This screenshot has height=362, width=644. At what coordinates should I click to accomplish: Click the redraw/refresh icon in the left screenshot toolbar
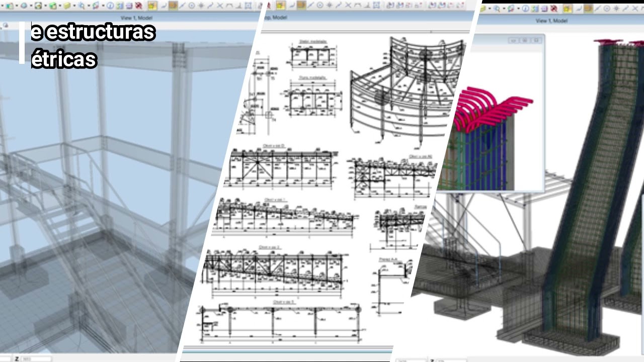point(95,6)
